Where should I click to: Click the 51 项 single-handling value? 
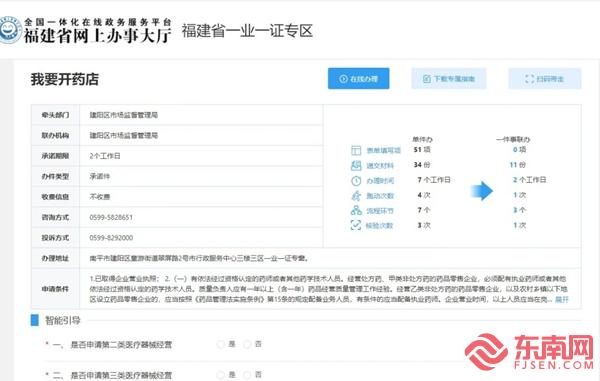[422, 149]
